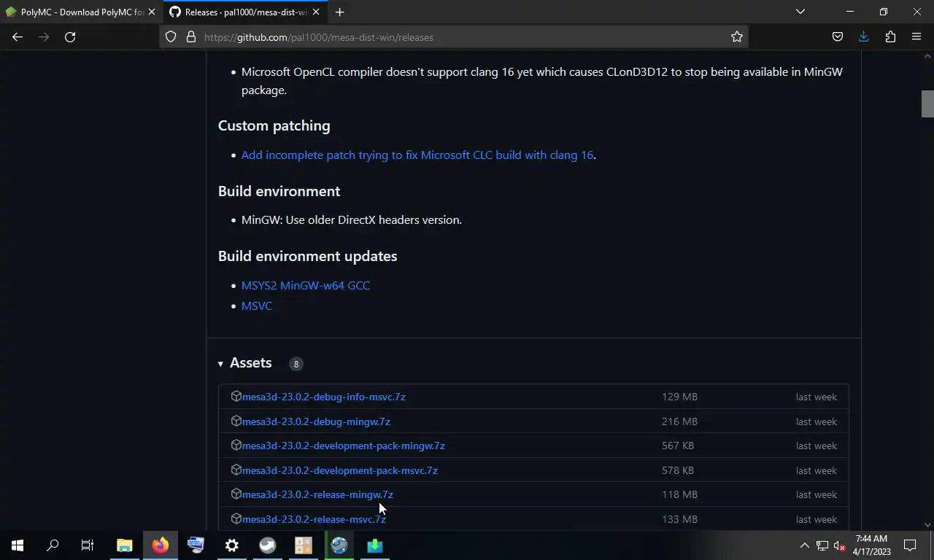Screen dimensions: 934x560
Task: Open Task View on the taskbar
Action: tap(88, 545)
